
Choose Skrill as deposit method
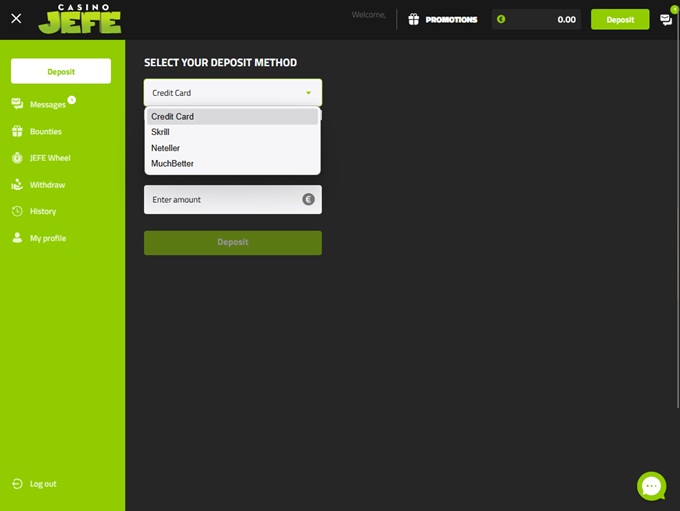tap(160, 132)
